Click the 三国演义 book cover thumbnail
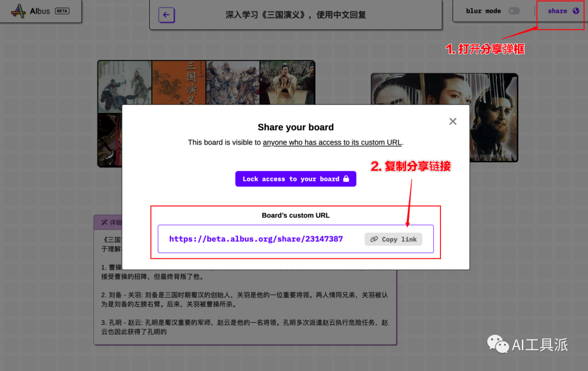588x371 pixels. [179, 83]
